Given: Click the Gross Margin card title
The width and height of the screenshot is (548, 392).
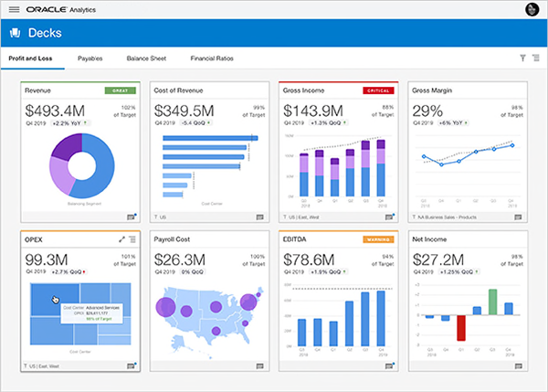Looking at the screenshot, I should [x=432, y=90].
